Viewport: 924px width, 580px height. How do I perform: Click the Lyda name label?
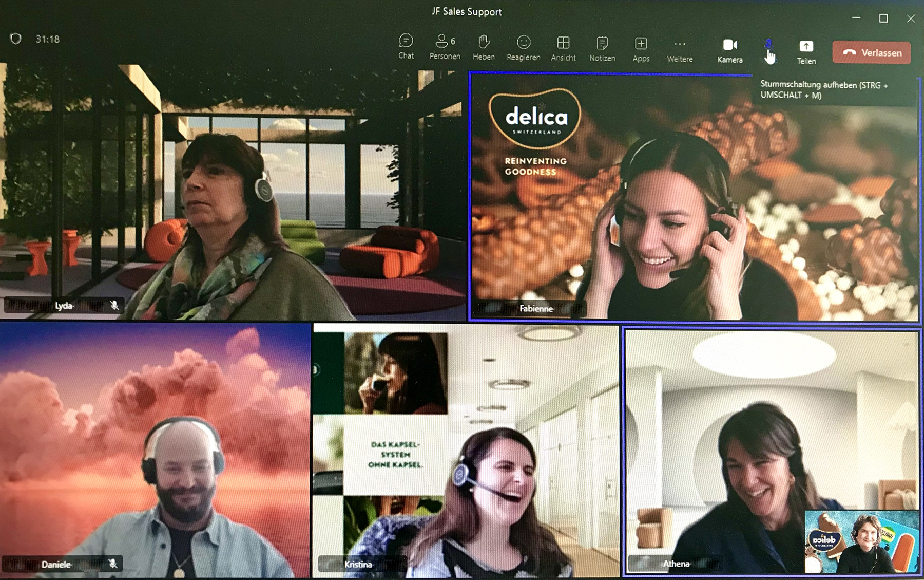(x=64, y=306)
